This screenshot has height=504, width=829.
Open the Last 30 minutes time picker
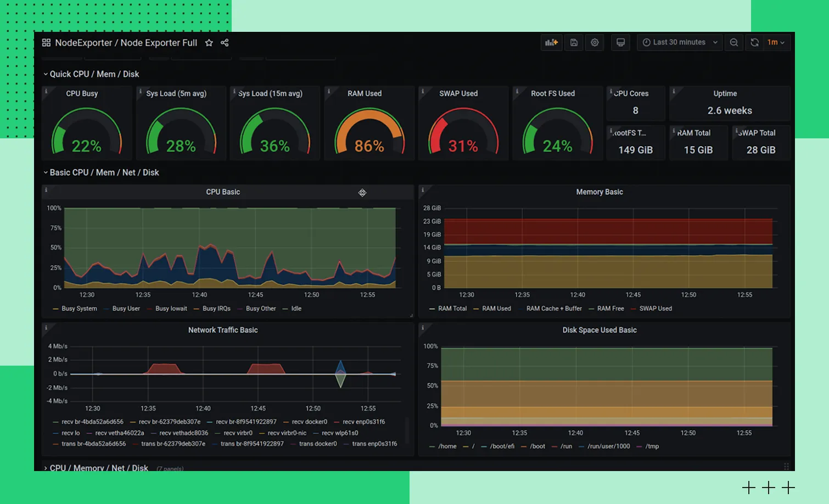pyautogui.click(x=680, y=42)
